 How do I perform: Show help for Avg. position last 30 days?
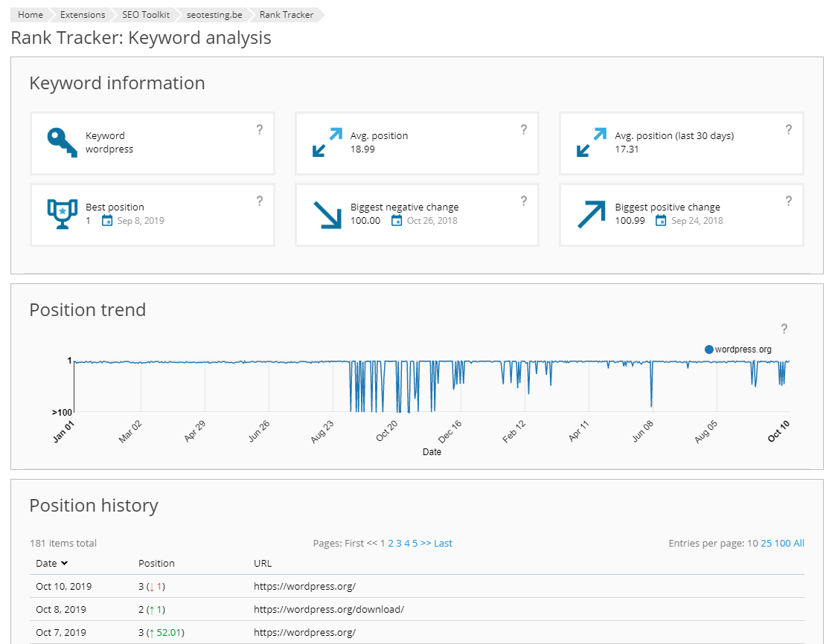click(789, 129)
